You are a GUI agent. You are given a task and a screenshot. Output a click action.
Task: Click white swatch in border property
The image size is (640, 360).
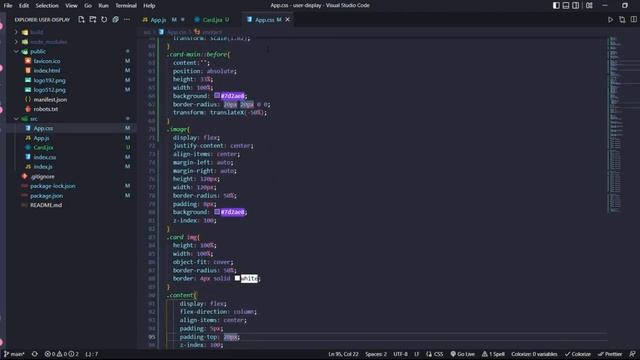click(x=237, y=278)
